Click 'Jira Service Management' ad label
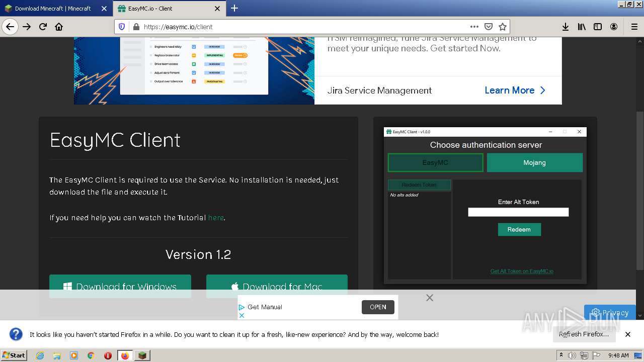The image size is (644, 362). [x=379, y=90]
